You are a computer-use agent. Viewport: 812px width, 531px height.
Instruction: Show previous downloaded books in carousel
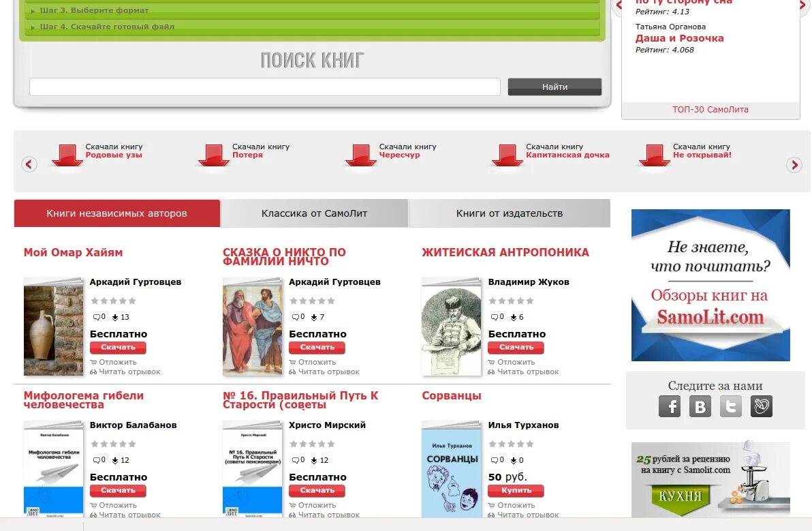(x=29, y=165)
